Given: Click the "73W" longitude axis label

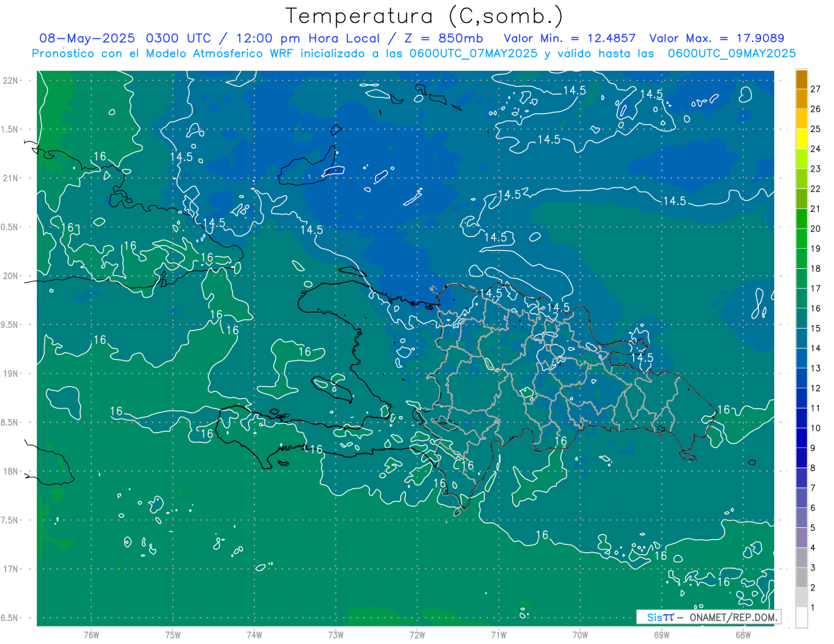Looking at the screenshot, I should pos(336,634).
